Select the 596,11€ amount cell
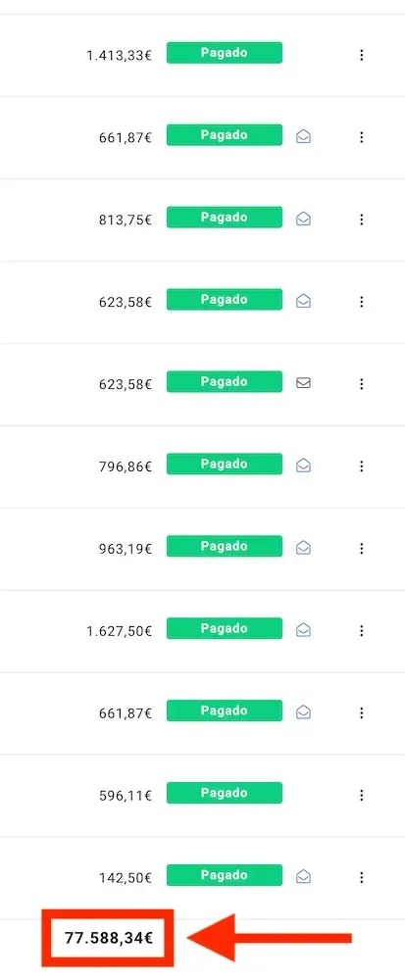 pyautogui.click(x=125, y=796)
